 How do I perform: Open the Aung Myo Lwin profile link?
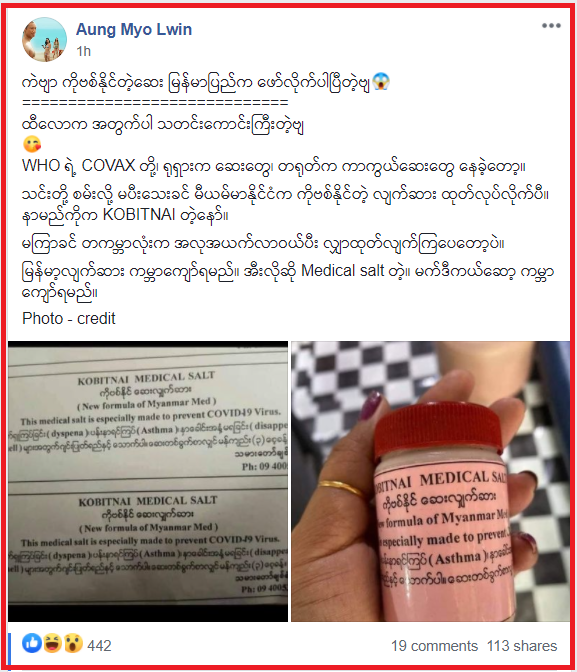point(134,29)
